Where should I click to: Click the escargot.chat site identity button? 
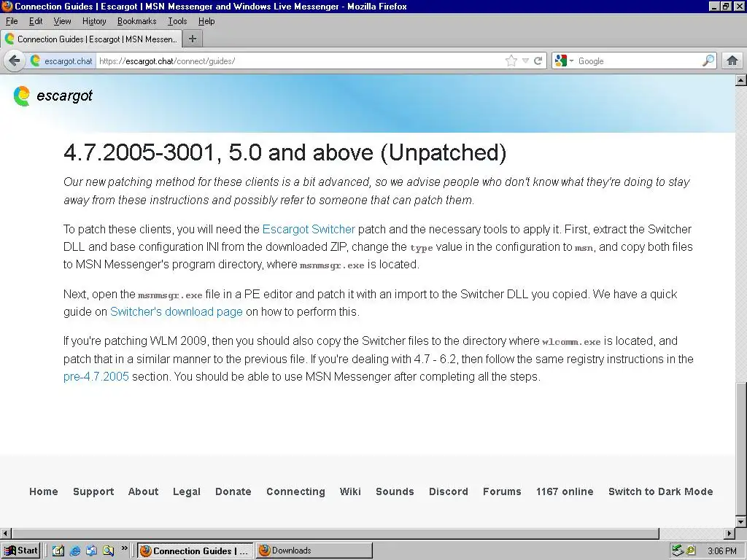pyautogui.click(x=61, y=61)
